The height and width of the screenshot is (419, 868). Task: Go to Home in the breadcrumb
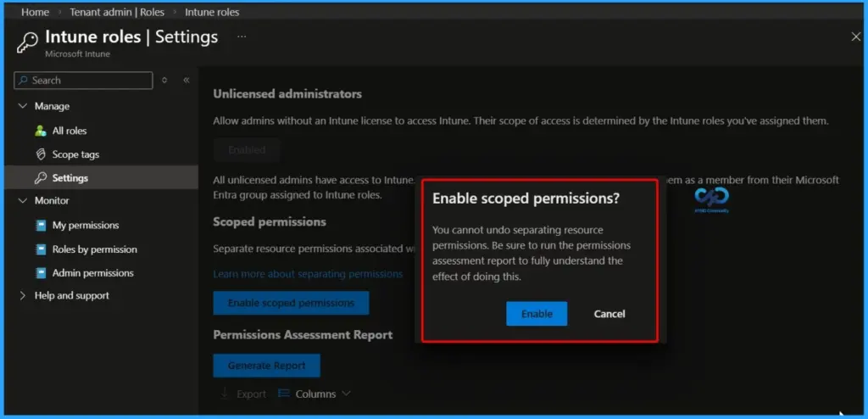coord(35,12)
